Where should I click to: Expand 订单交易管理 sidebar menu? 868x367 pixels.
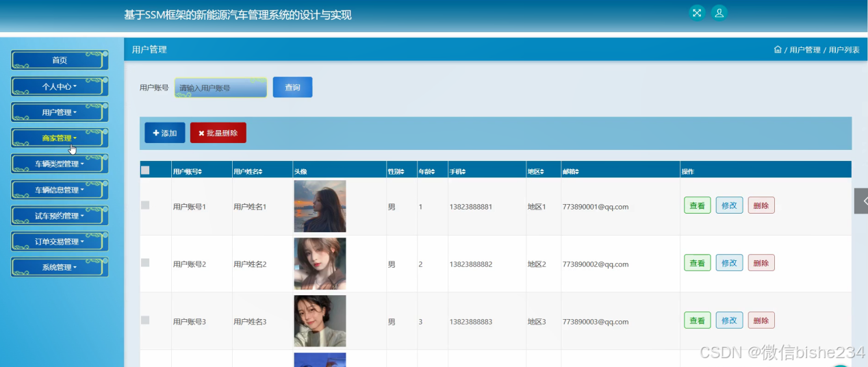pos(60,241)
